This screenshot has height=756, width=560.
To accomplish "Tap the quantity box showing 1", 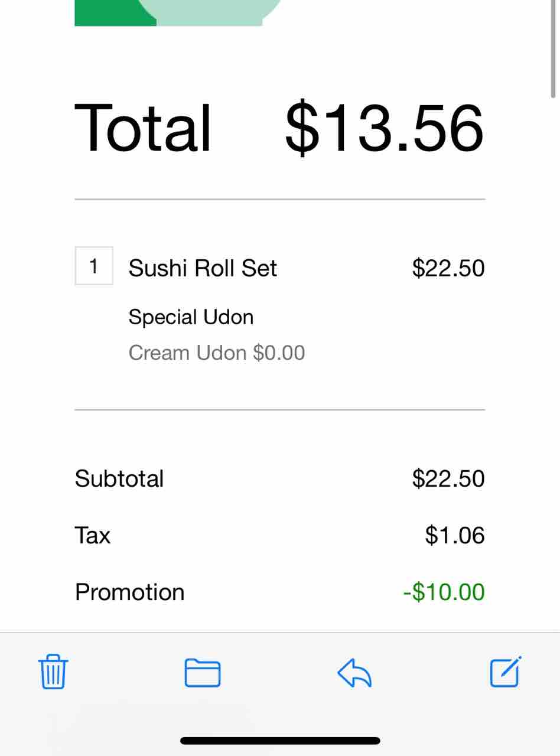I will (x=94, y=266).
